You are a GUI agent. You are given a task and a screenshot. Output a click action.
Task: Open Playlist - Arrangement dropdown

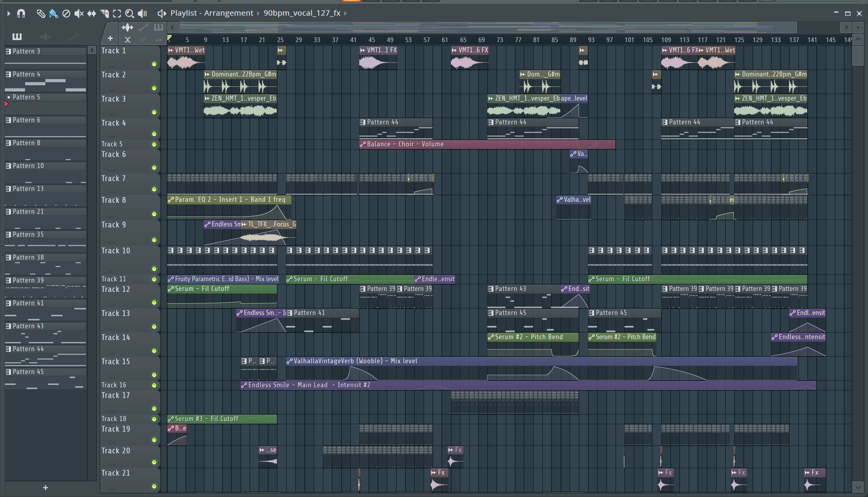pos(212,13)
